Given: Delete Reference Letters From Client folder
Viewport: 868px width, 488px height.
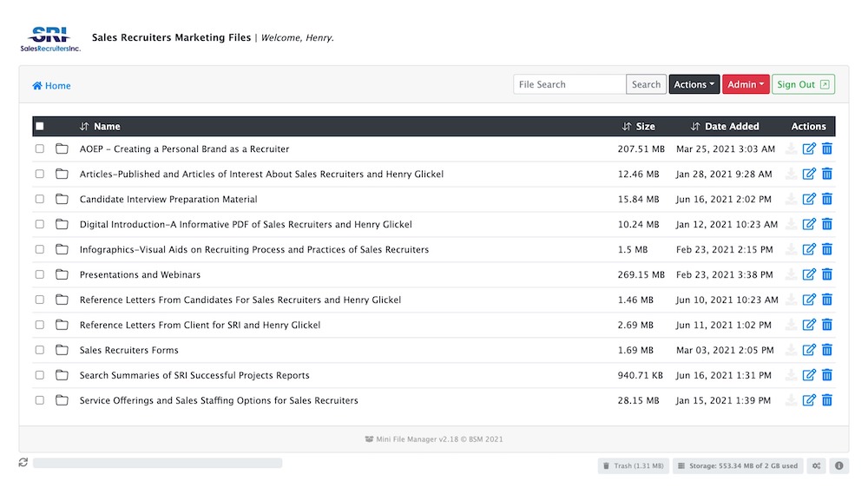Looking at the screenshot, I should [x=827, y=325].
